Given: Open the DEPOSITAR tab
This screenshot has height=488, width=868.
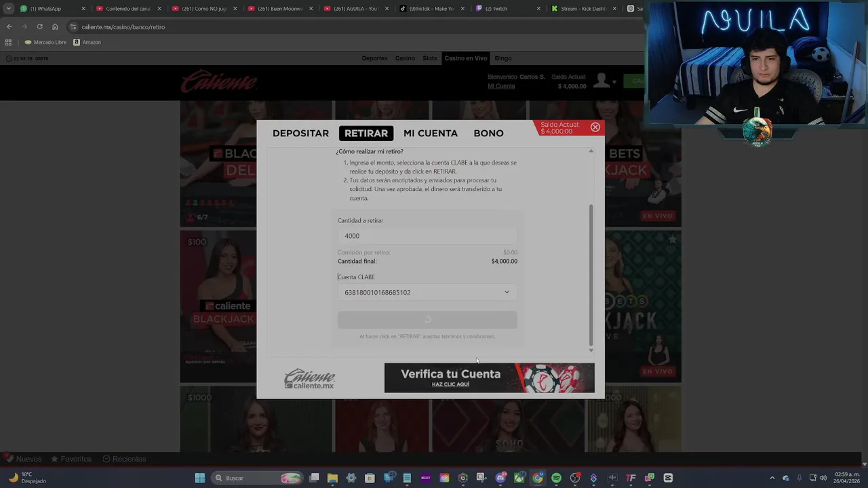Looking at the screenshot, I should pyautogui.click(x=300, y=134).
